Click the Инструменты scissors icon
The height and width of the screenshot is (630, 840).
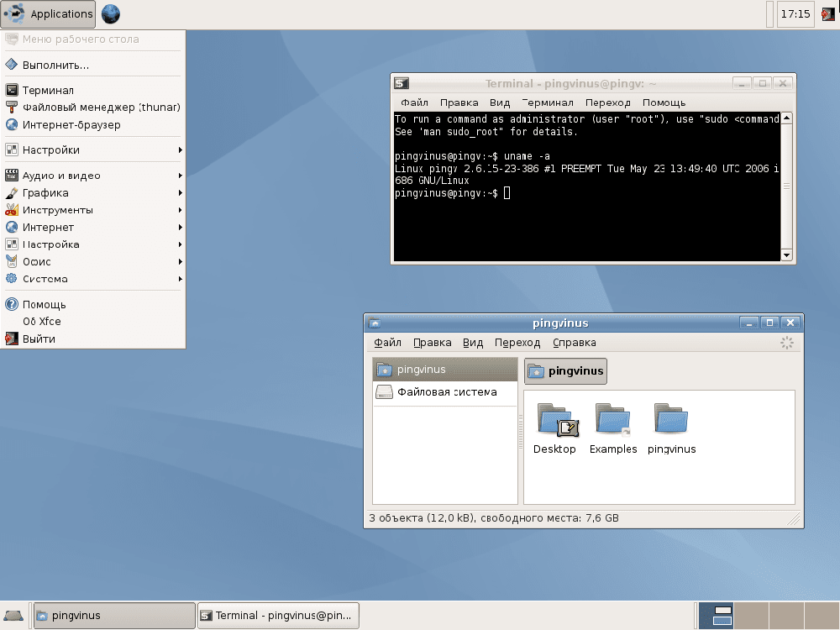[11, 209]
